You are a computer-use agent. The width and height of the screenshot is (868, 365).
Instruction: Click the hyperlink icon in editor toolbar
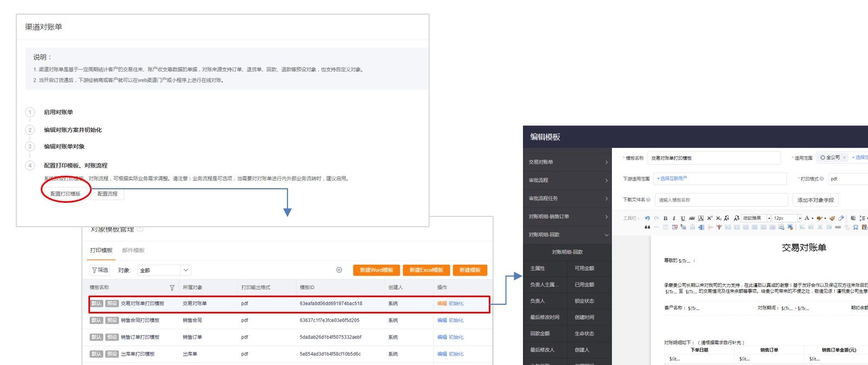tap(838, 227)
